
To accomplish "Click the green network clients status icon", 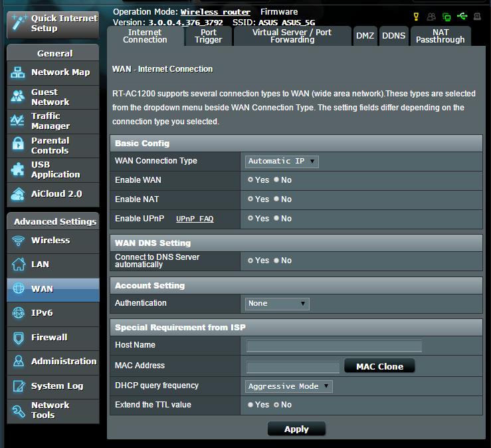I will [446, 17].
